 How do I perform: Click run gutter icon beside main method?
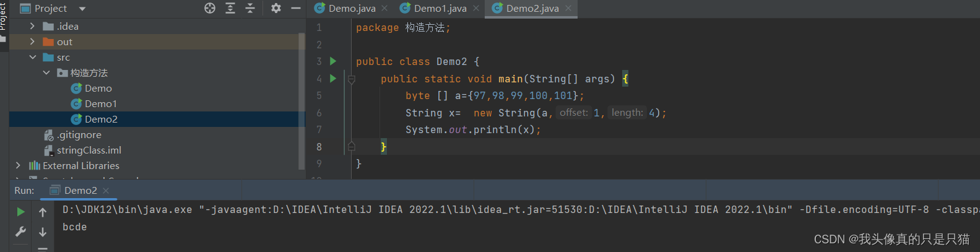pos(333,79)
